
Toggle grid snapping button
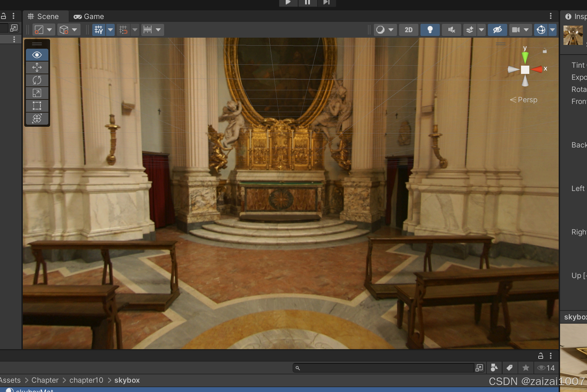pos(123,30)
